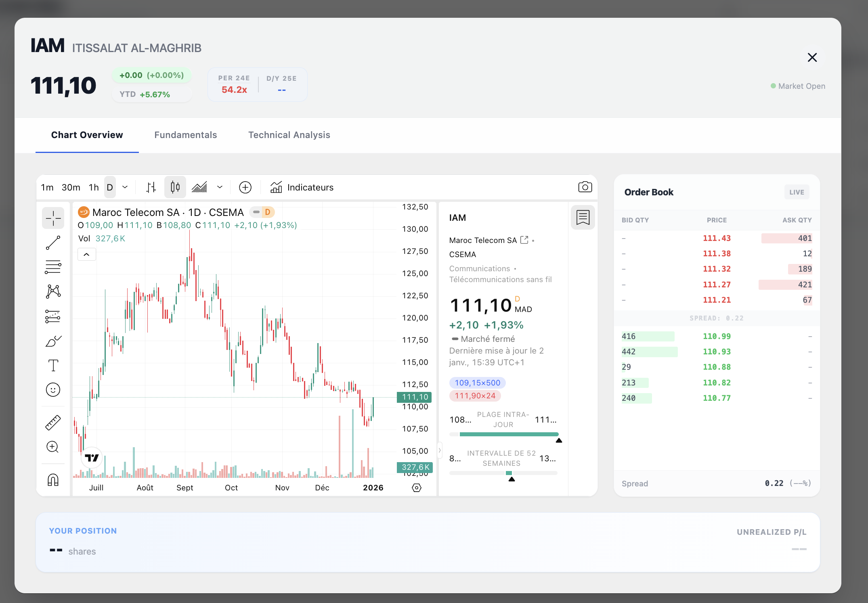Open Maroc Telecom SA external link
This screenshot has width=868, height=603.
click(x=524, y=239)
